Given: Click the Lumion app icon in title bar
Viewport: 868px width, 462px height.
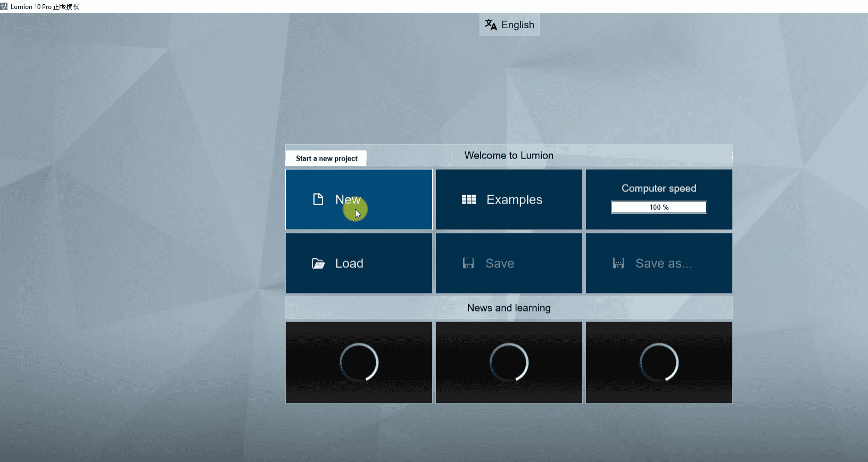Looking at the screenshot, I should pyautogui.click(x=4, y=6).
